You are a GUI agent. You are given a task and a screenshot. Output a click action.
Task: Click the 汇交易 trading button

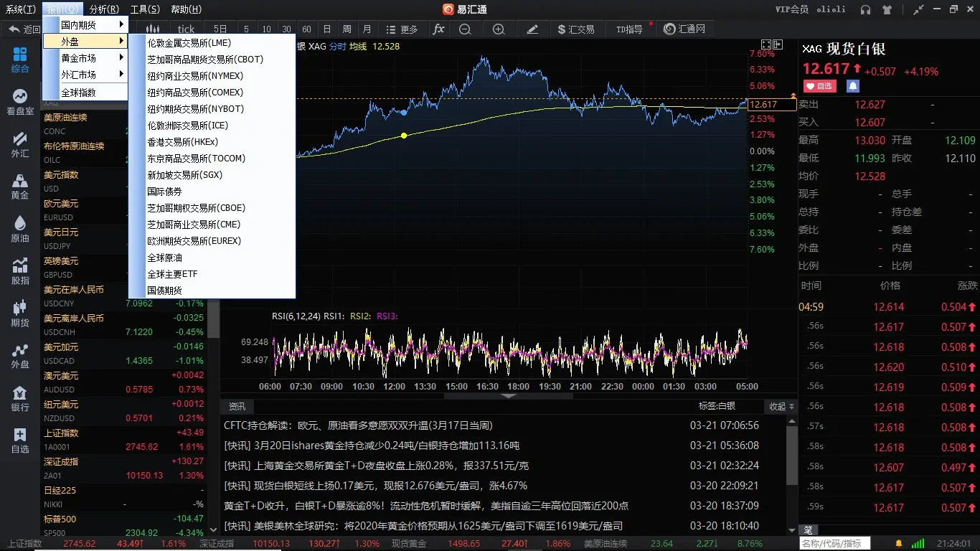[x=576, y=29]
